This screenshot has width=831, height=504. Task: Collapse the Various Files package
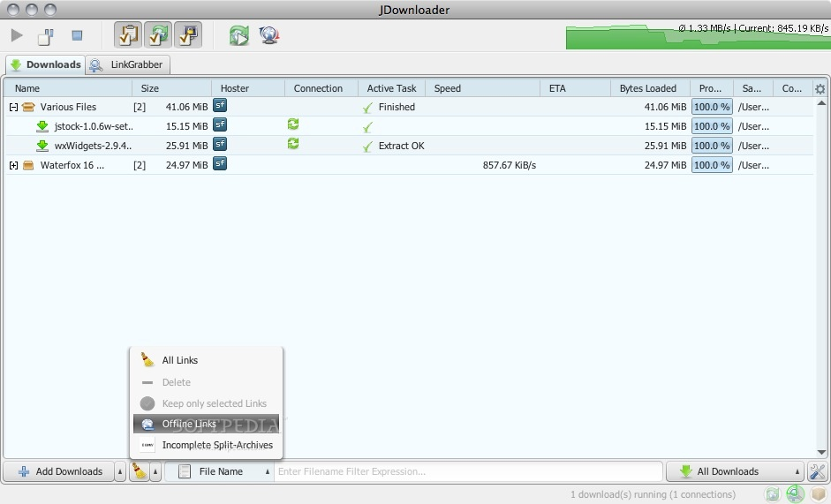click(x=13, y=107)
